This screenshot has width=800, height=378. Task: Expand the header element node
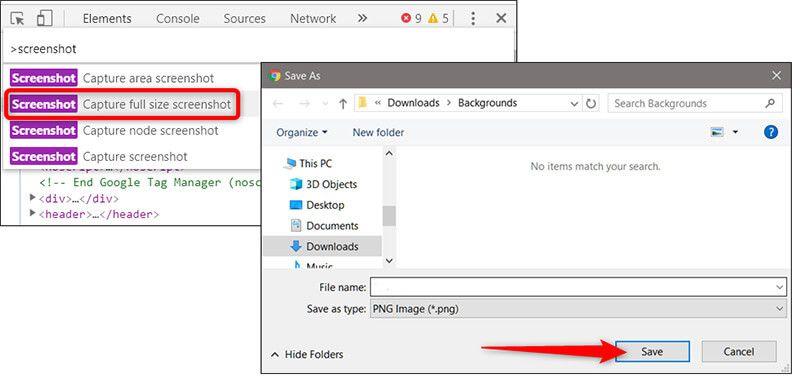tap(33, 213)
